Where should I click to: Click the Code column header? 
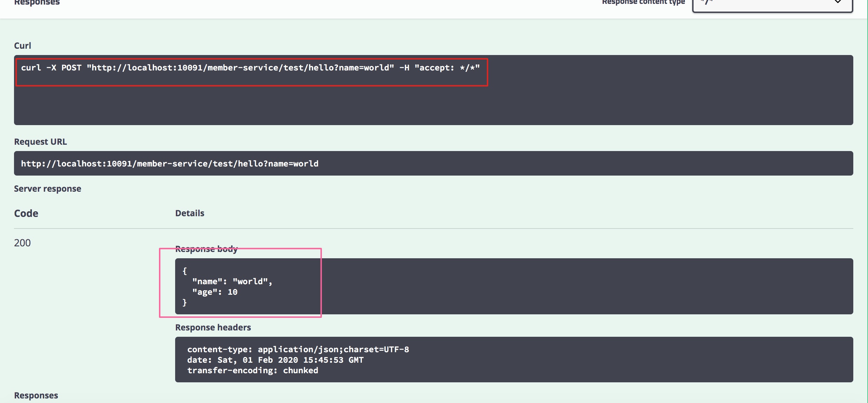click(26, 213)
